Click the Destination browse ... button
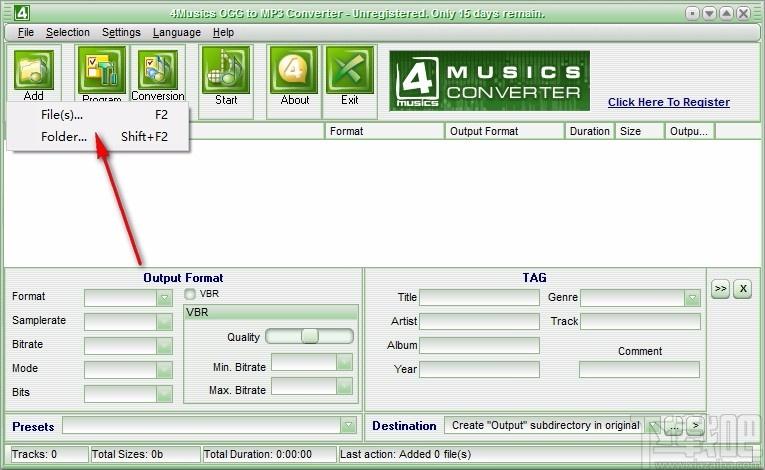 674,426
